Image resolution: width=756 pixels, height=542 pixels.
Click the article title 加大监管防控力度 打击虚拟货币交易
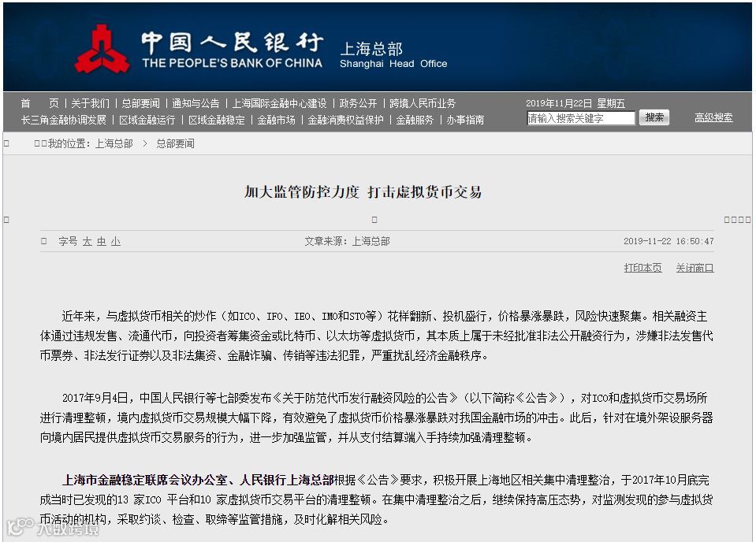coord(363,191)
